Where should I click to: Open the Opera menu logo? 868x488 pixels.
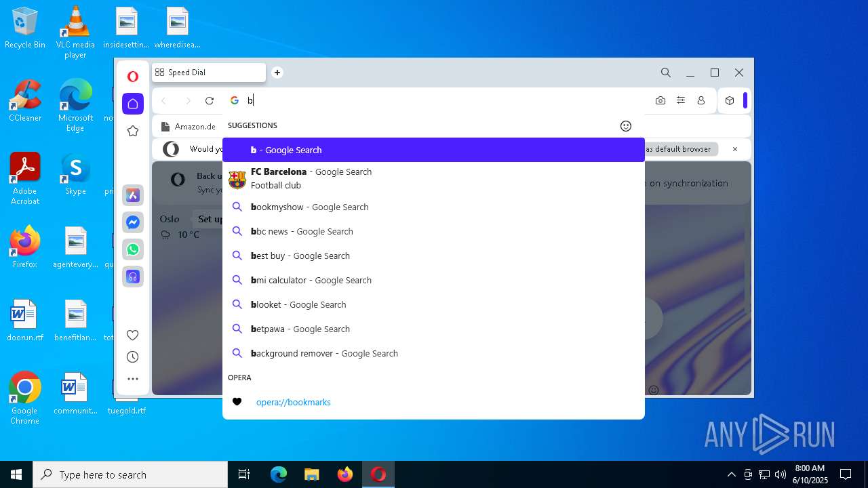point(133,77)
